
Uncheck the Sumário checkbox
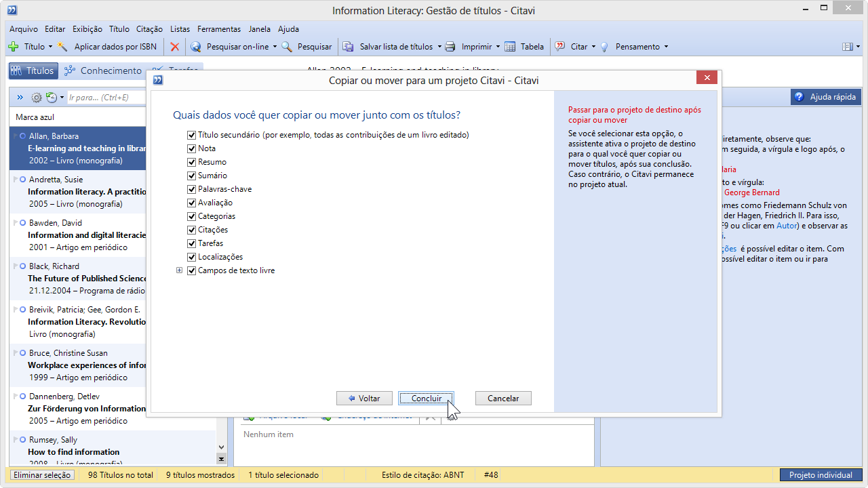(x=192, y=176)
